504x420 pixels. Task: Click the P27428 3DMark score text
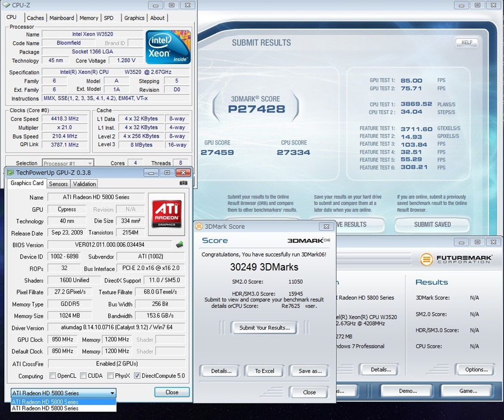(256, 109)
